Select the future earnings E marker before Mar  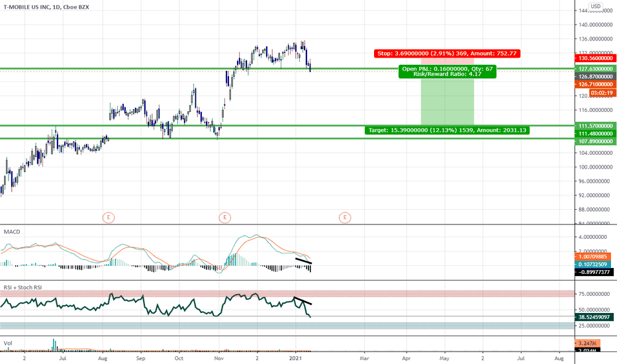(x=345, y=217)
